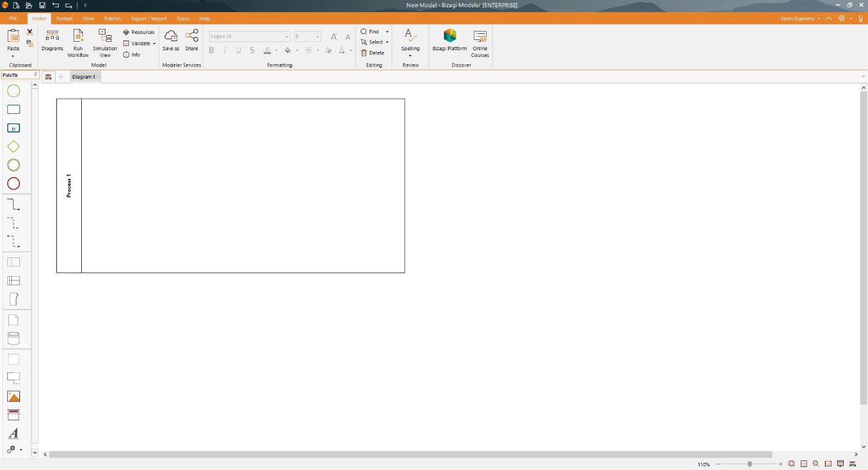Click the Run Workflow icon
The image size is (868, 470).
tap(78, 43)
